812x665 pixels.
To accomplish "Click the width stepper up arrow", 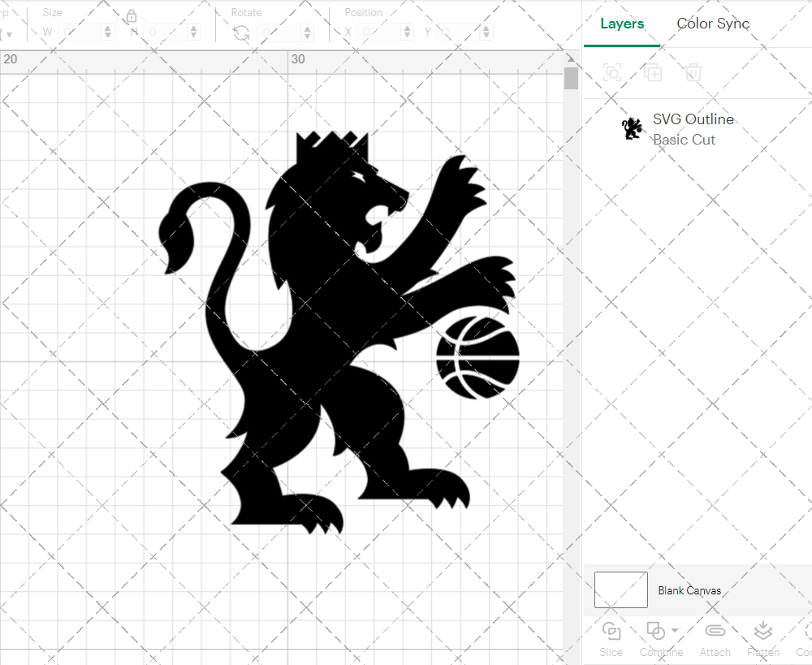I will coord(108,28).
